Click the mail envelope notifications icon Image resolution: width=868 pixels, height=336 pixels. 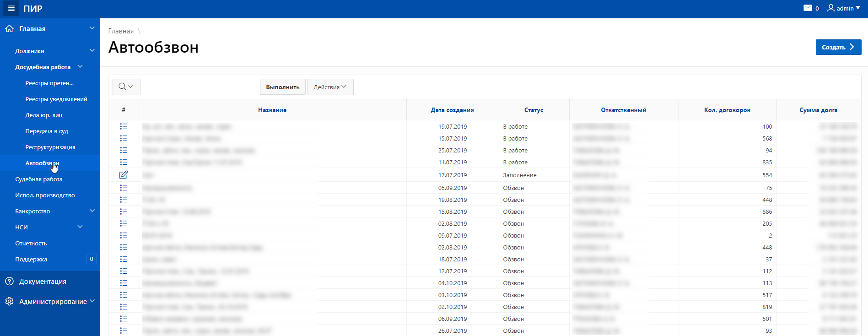[808, 8]
